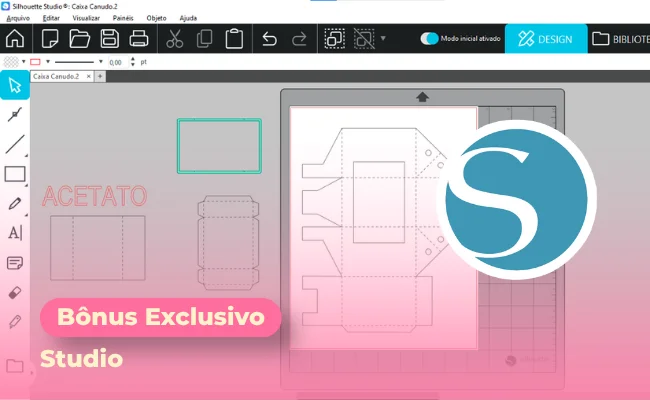Viewport: 650px width, 400px height.
Task: Open the Ajuda menu
Action: coord(188,18)
